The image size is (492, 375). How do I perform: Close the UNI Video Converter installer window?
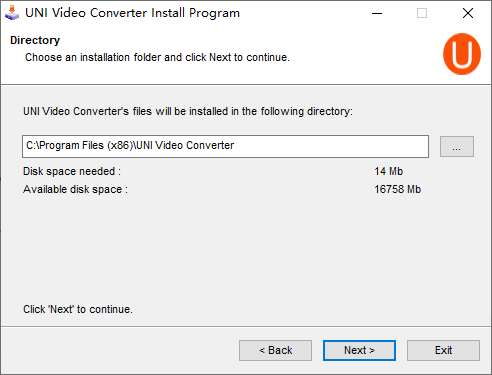(468, 13)
